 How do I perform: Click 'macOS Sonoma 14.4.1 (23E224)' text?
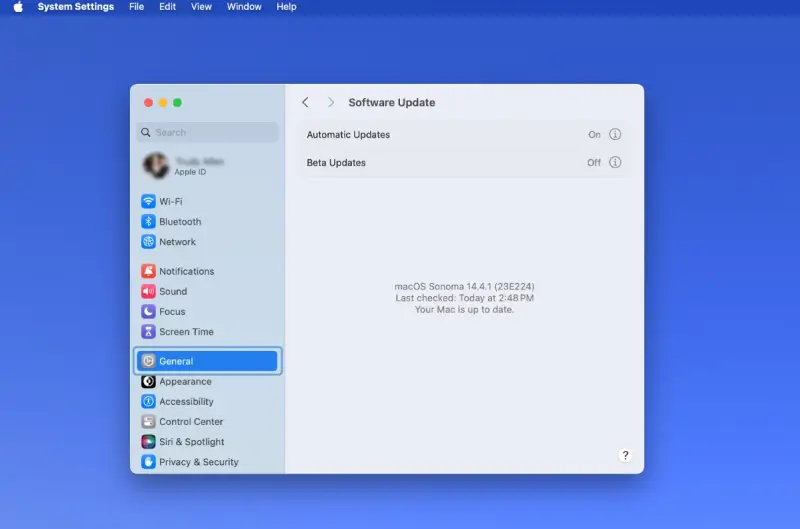pyautogui.click(x=464, y=286)
